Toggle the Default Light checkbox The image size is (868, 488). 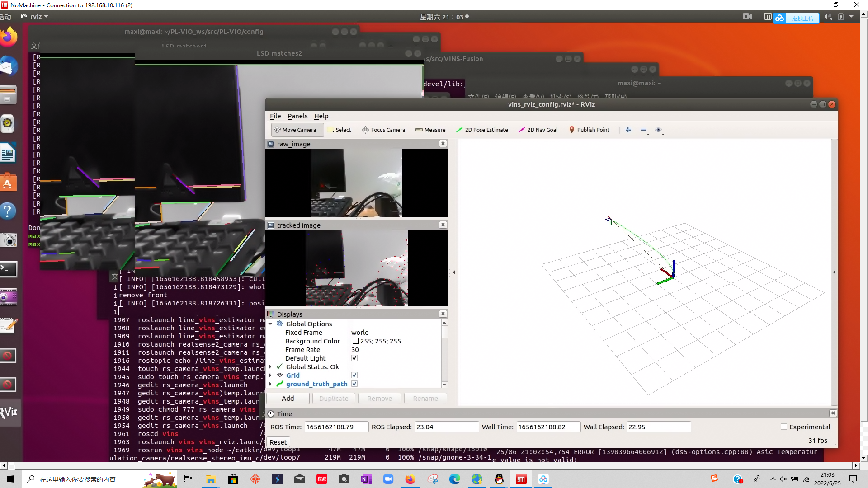pyautogui.click(x=354, y=358)
